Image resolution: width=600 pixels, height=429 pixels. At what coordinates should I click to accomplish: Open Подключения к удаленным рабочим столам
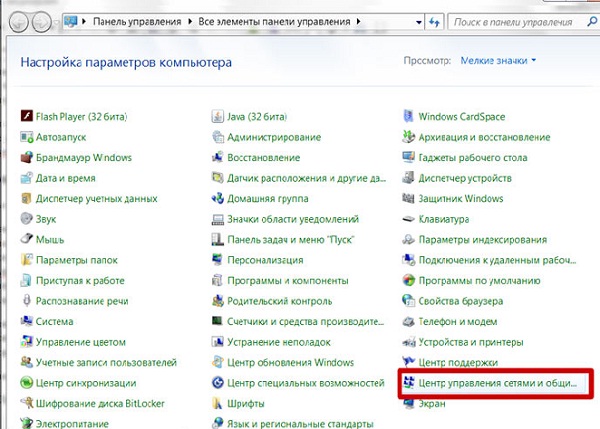click(497, 260)
